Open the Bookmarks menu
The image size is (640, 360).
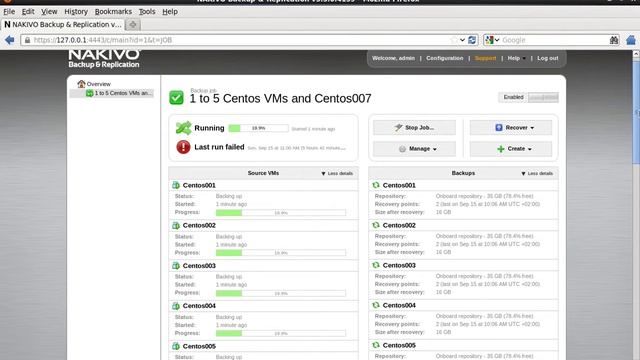[x=113, y=12]
